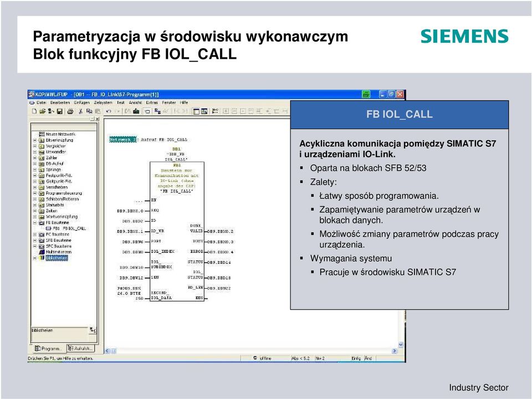Open the Bearbeiten menu
This screenshot has width=532, height=399.
click(60, 103)
